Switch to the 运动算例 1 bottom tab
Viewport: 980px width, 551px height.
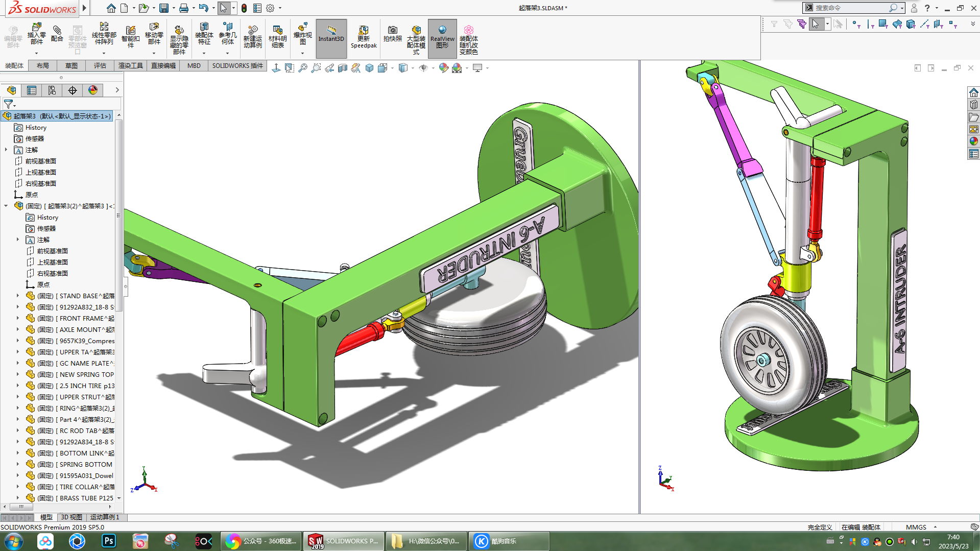pos(105,517)
